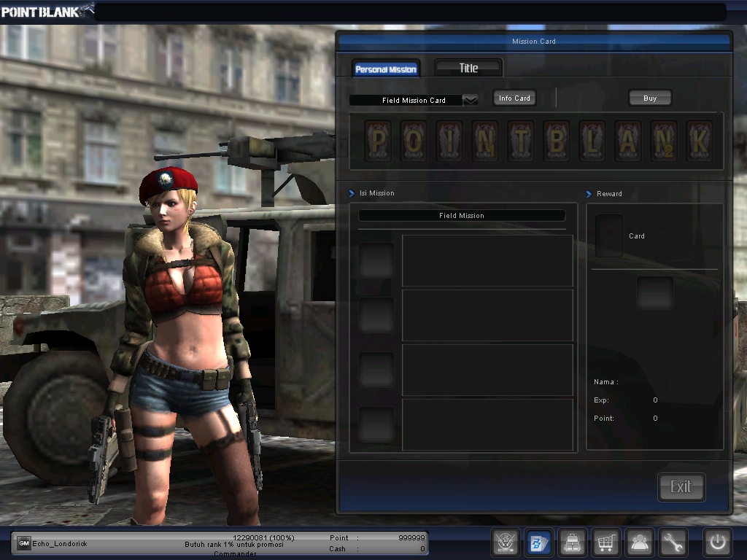Select the N1 mission card
The height and width of the screenshot is (560, 747).
click(485, 141)
